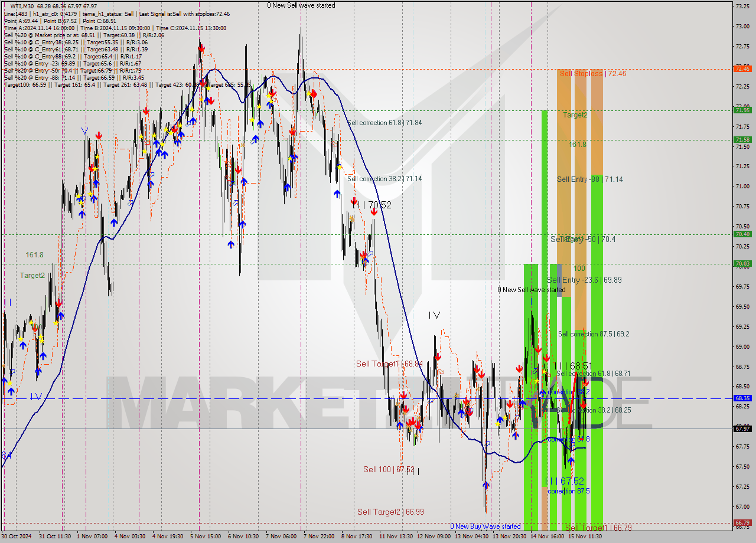Click 'Sell Target1 | 68.04' label

pos(389,364)
